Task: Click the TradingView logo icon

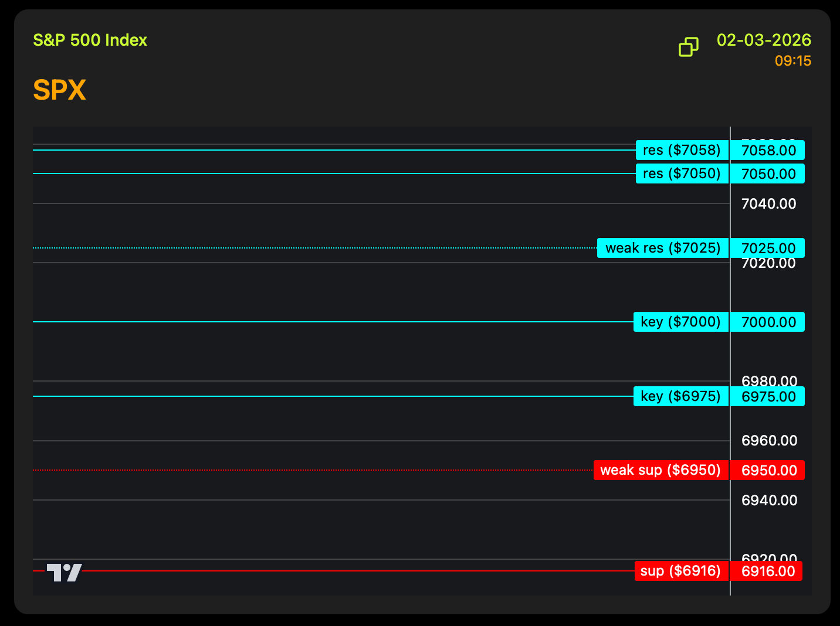Action: [64, 573]
